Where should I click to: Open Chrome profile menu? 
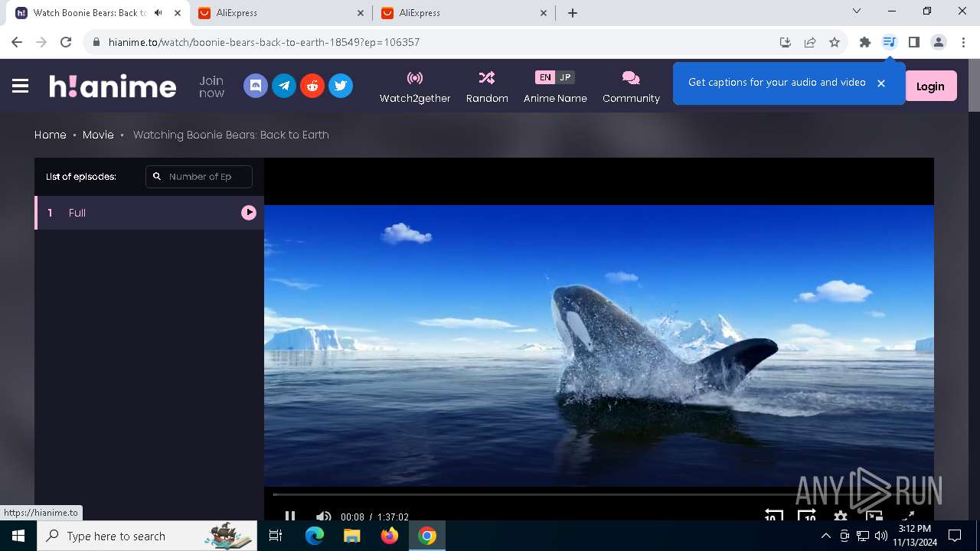click(x=939, y=42)
